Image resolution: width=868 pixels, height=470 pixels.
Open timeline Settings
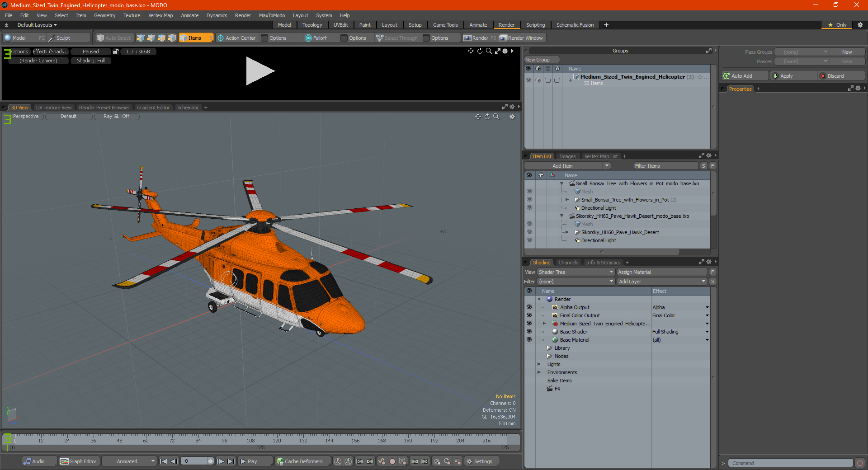tap(482, 461)
